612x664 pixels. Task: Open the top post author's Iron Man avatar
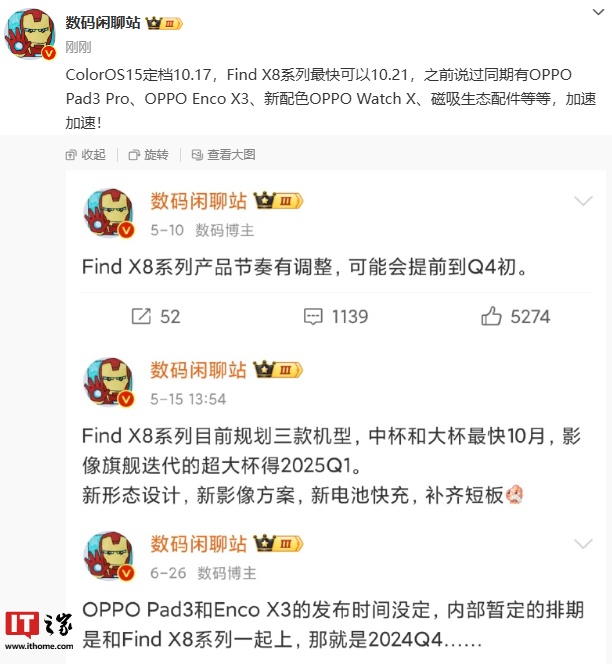pyautogui.click(x=30, y=34)
